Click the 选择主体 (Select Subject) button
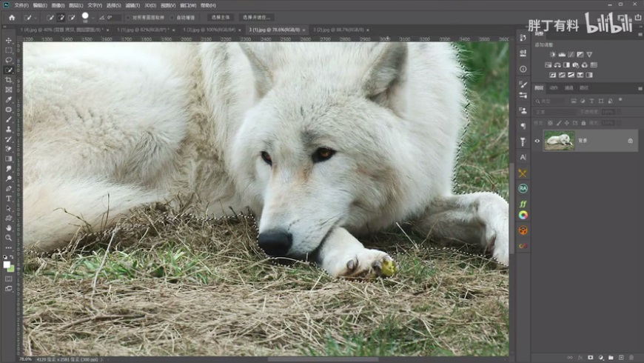644x363 pixels. click(221, 17)
